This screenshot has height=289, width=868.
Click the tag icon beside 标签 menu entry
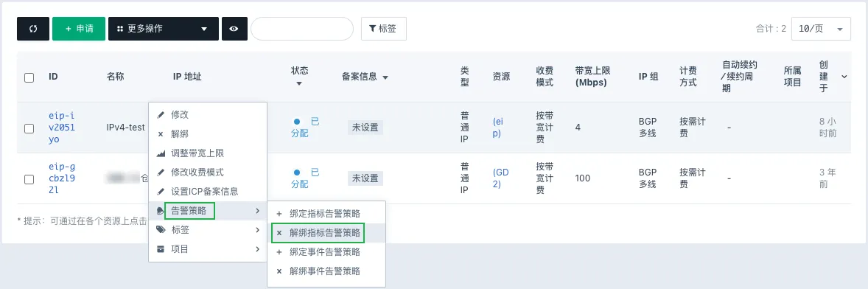coord(161,230)
